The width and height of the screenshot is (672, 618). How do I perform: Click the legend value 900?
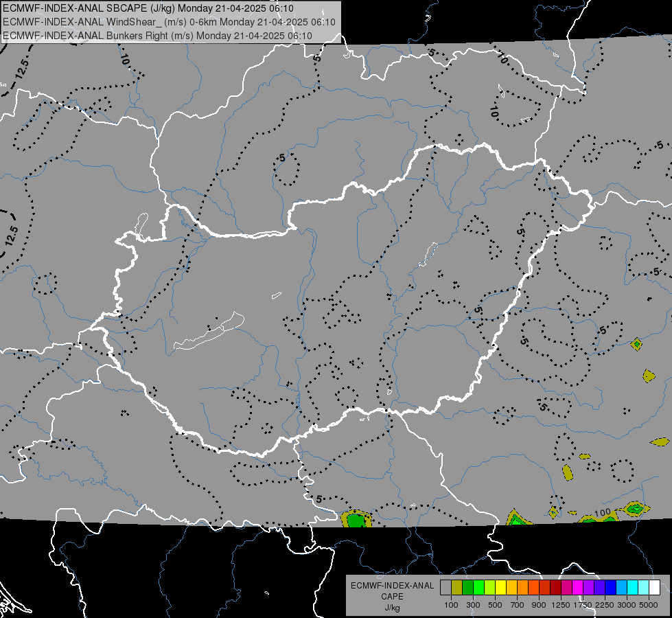539,605
